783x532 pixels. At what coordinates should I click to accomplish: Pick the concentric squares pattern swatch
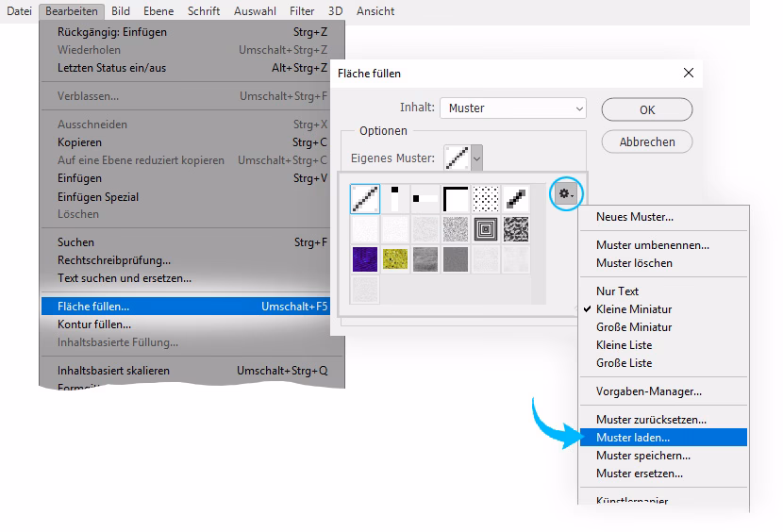click(x=486, y=228)
